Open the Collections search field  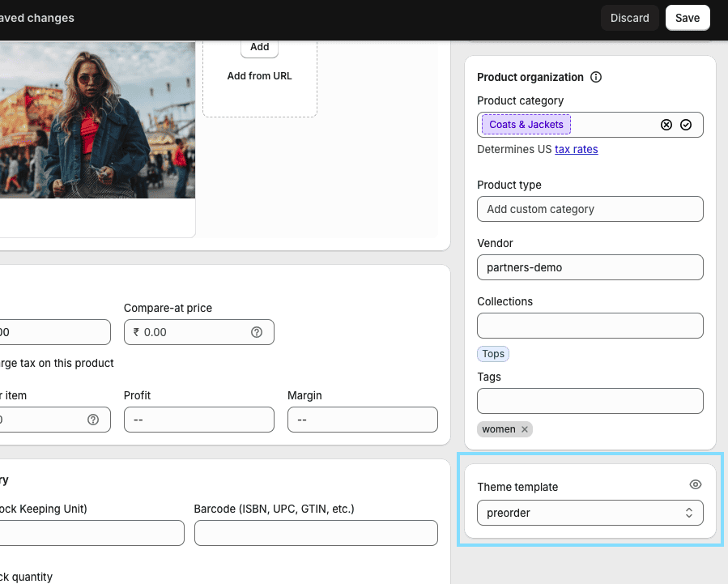coord(590,326)
